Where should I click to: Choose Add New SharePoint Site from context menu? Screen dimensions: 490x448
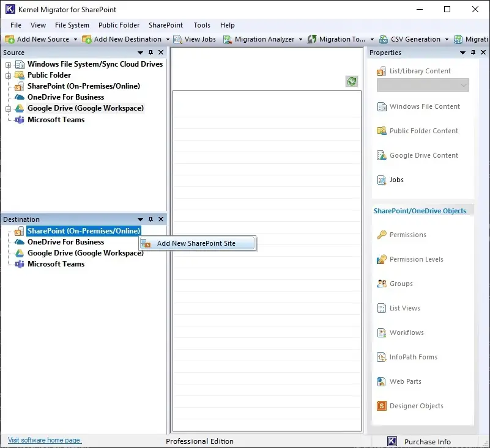tap(198, 243)
